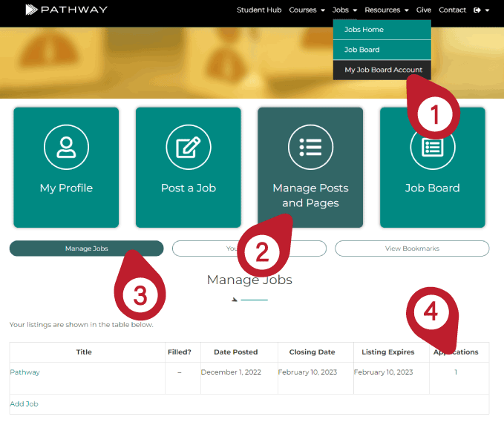
Task: Click the View Bookmarks button
Action: pyautogui.click(x=412, y=248)
